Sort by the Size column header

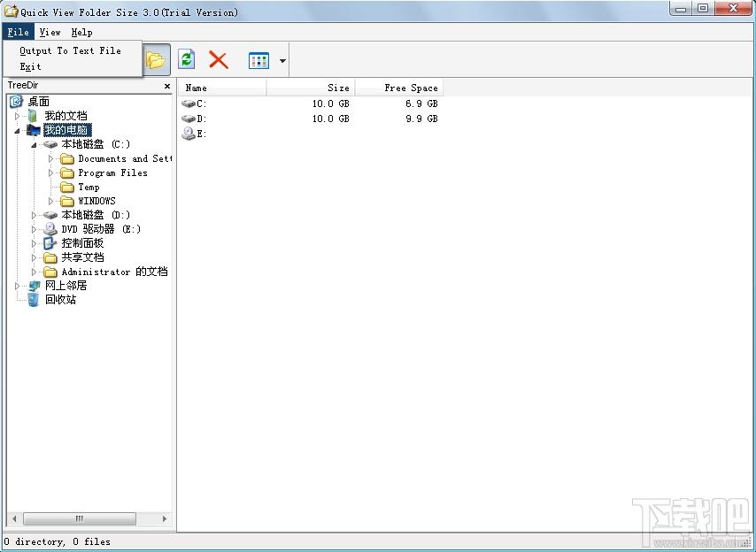point(311,88)
